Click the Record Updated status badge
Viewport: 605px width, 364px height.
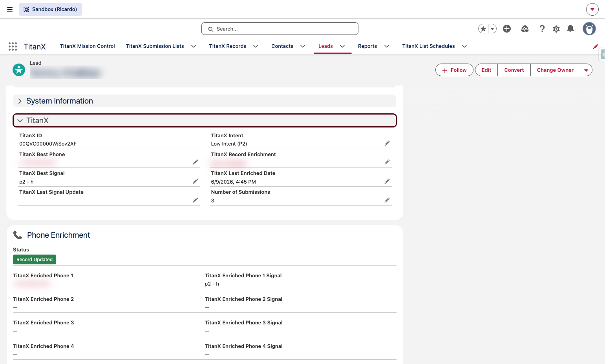(35, 260)
